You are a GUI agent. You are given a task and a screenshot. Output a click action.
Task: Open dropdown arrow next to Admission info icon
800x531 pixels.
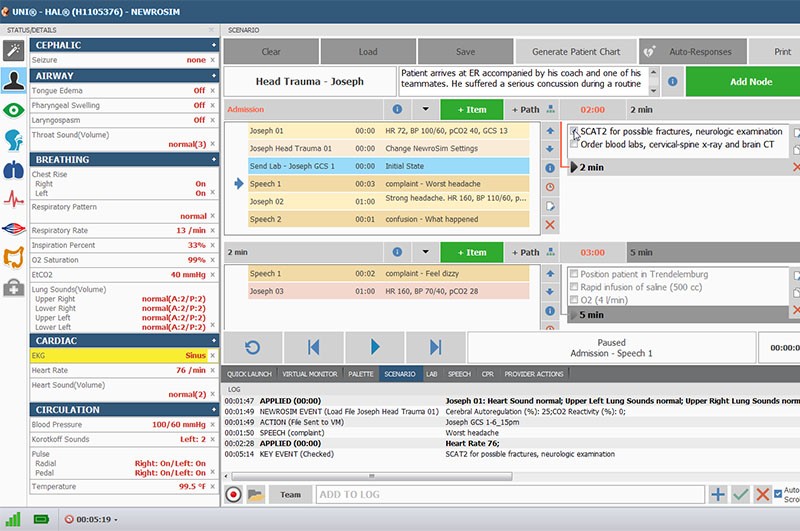click(x=425, y=108)
